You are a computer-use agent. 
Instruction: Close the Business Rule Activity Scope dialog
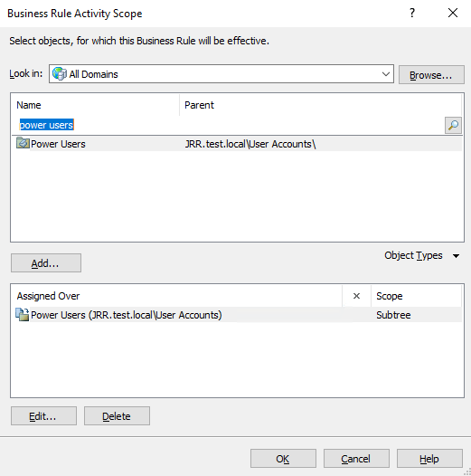(x=453, y=13)
